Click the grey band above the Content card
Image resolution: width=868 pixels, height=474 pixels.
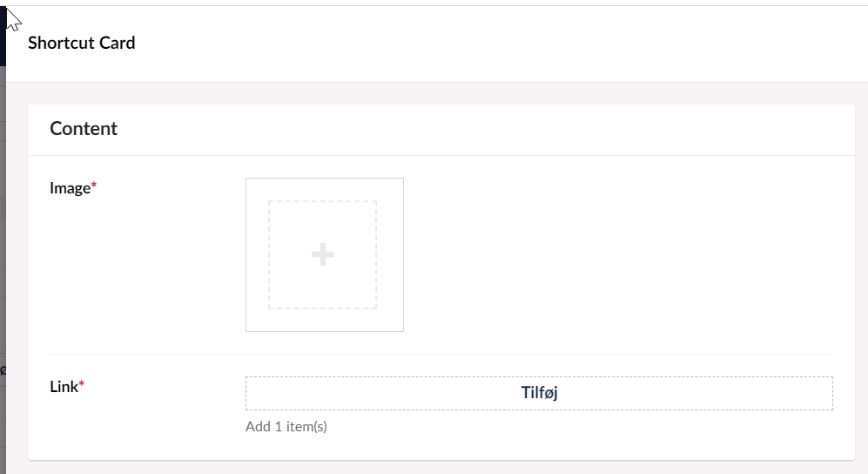(435, 93)
